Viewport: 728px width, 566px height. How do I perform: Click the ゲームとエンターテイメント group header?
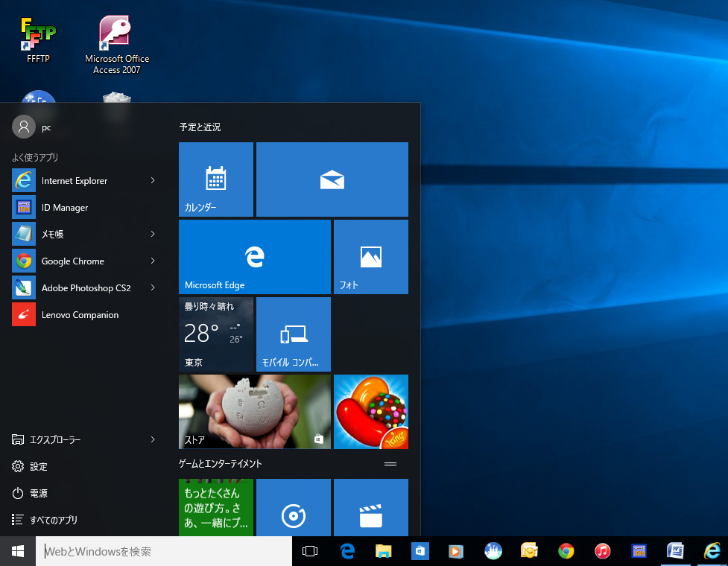click(221, 464)
